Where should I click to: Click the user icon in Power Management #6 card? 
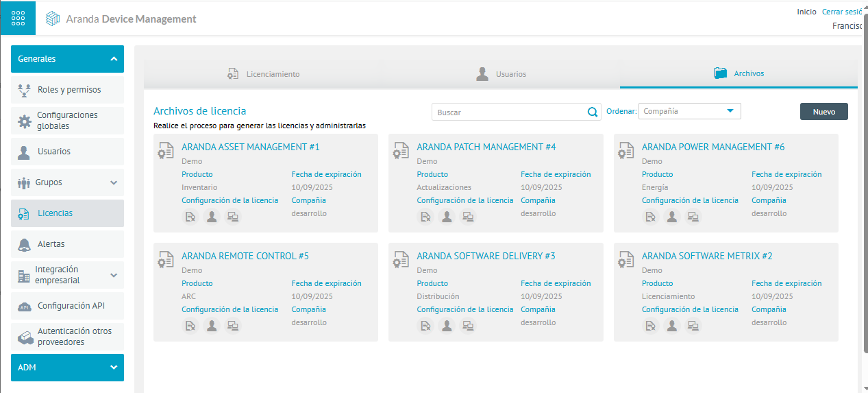click(672, 217)
